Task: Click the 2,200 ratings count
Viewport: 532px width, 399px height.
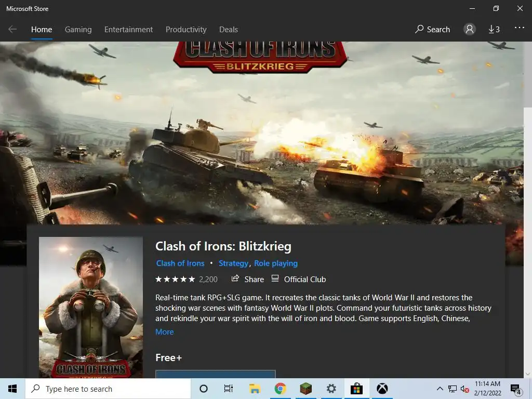Action: 208,279
